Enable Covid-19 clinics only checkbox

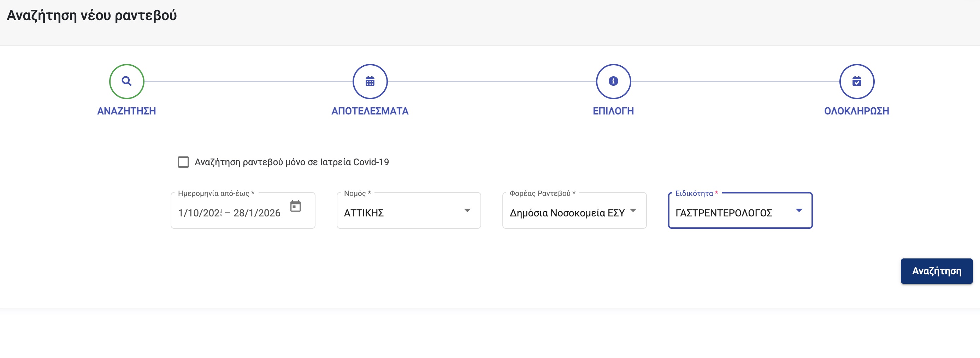[183, 162]
